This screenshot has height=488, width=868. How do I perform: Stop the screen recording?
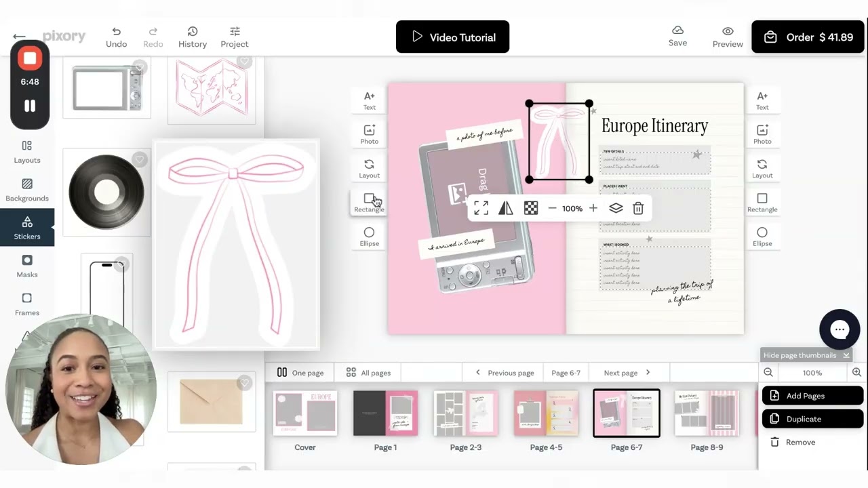click(30, 58)
